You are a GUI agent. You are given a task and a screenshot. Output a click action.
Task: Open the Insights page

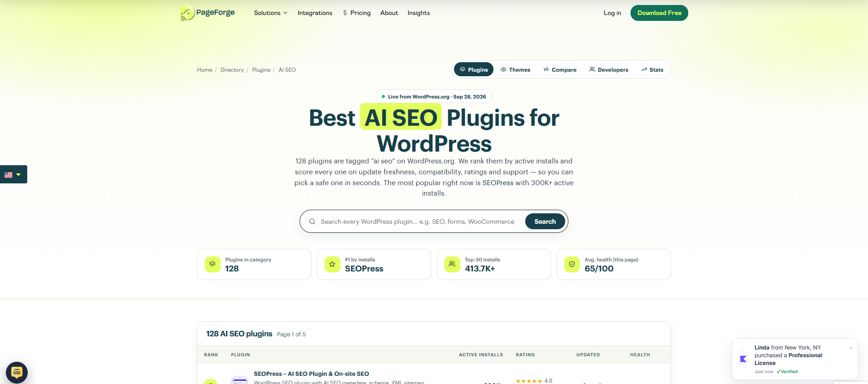pos(419,13)
